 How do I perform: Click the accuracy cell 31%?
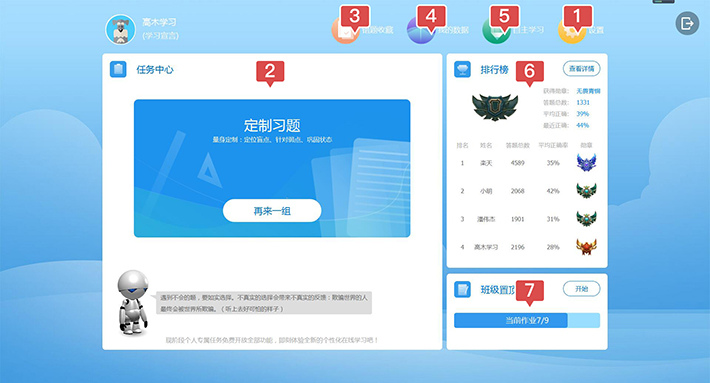(553, 219)
